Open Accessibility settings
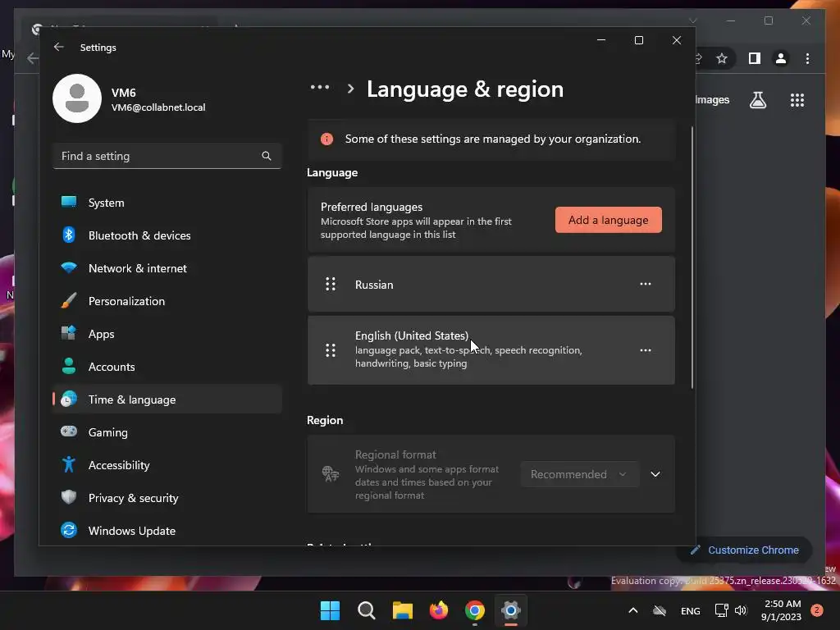 coord(167,465)
